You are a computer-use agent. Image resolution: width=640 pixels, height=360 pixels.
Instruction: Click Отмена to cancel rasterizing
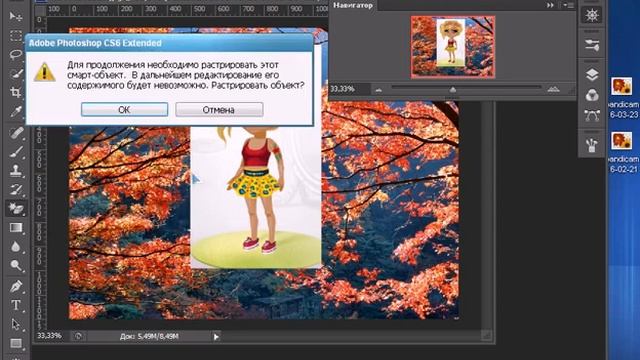[x=219, y=109]
